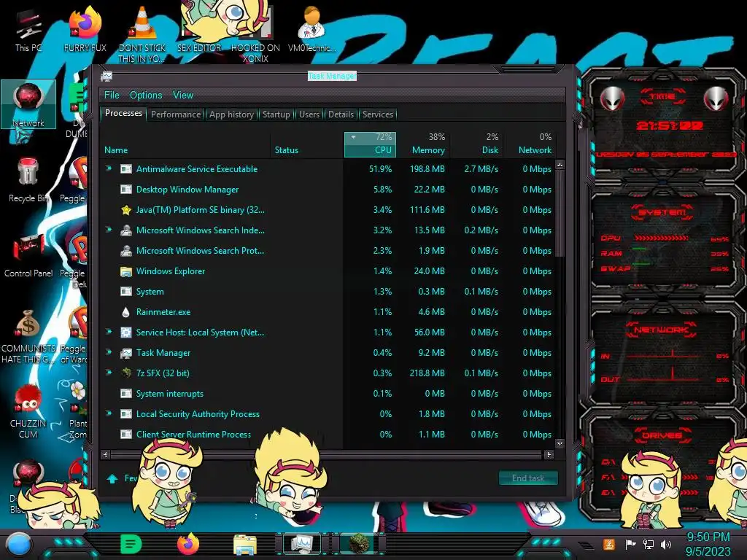Select the Network desktop icon
This screenshot has width=747, height=560.
pyautogui.click(x=28, y=104)
